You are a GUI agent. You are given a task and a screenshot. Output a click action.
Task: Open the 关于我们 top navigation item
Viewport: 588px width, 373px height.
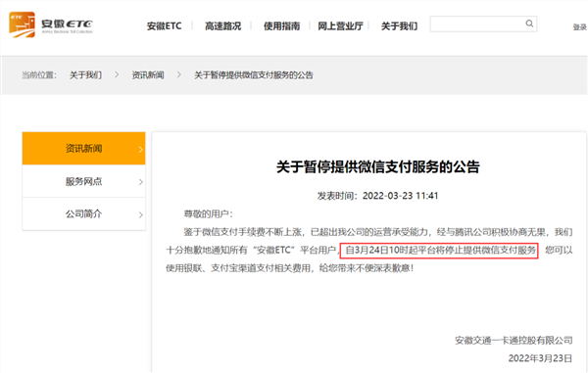click(x=399, y=26)
